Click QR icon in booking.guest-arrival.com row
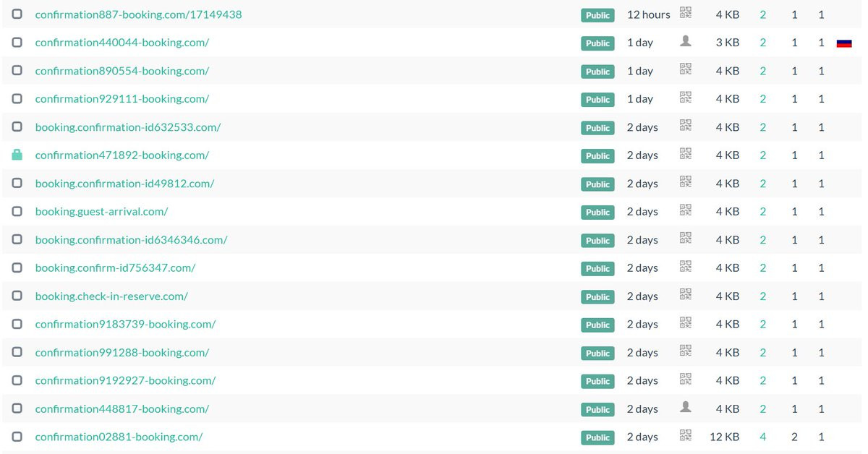The width and height of the screenshot is (868, 454). (686, 210)
